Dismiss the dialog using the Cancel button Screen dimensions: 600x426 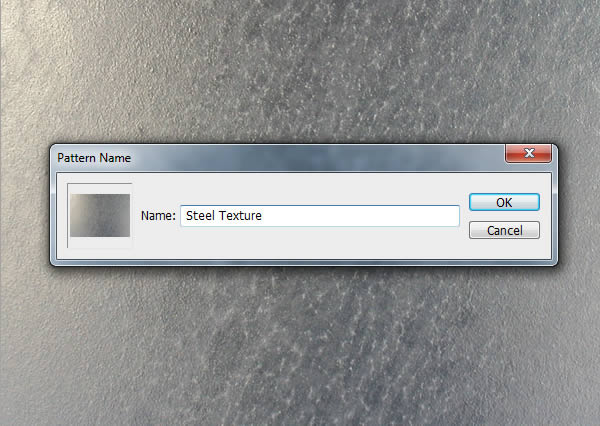tap(504, 230)
